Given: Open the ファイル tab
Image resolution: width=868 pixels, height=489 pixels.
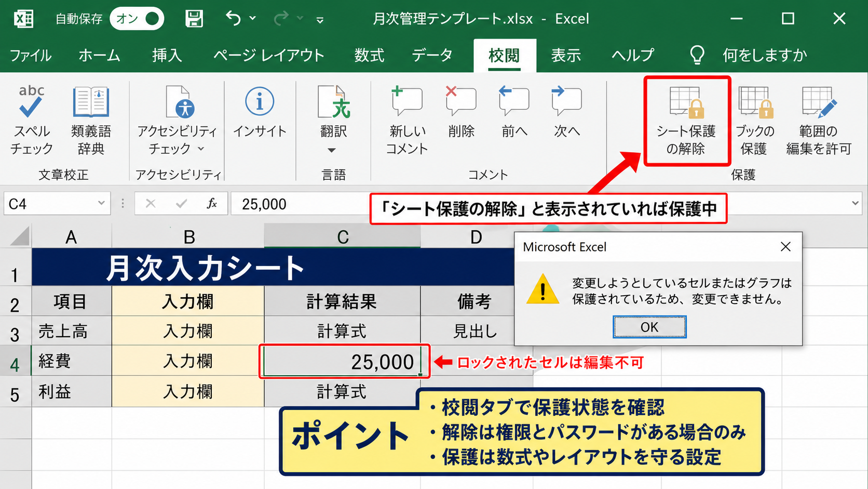Looking at the screenshot, I should [x=31, y=55].
